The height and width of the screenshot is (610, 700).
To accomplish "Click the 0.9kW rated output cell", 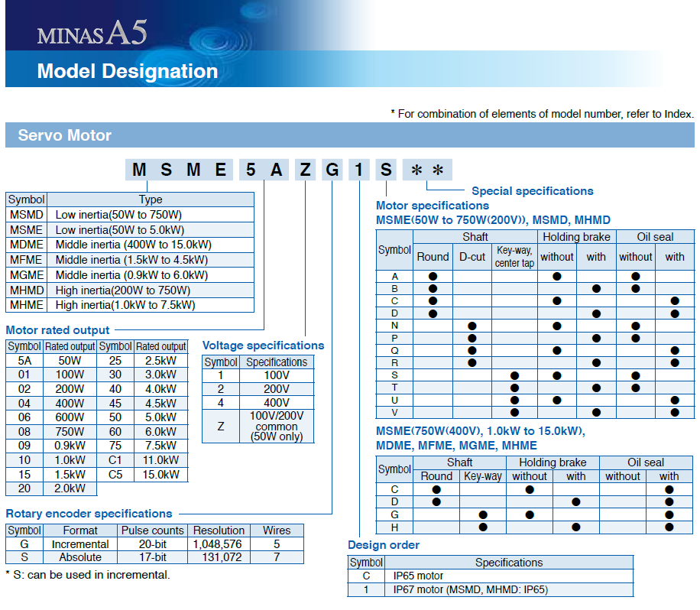I will tap(70, 446).
